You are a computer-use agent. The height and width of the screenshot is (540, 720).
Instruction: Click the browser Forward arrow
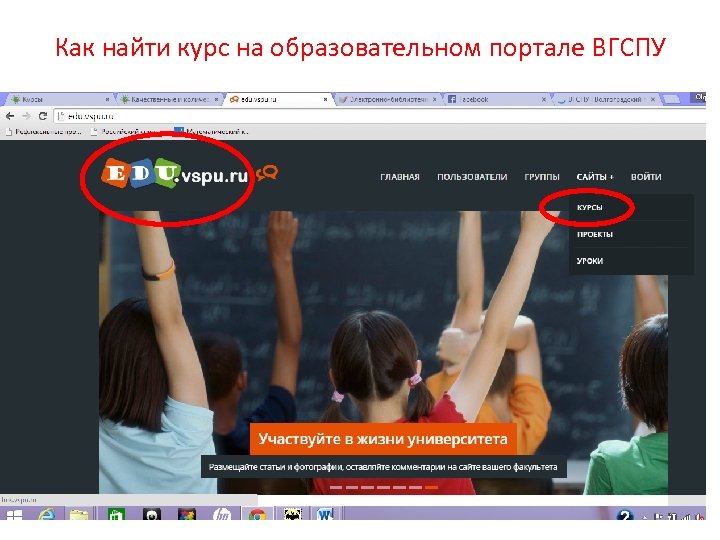click(x=27, y=116)
